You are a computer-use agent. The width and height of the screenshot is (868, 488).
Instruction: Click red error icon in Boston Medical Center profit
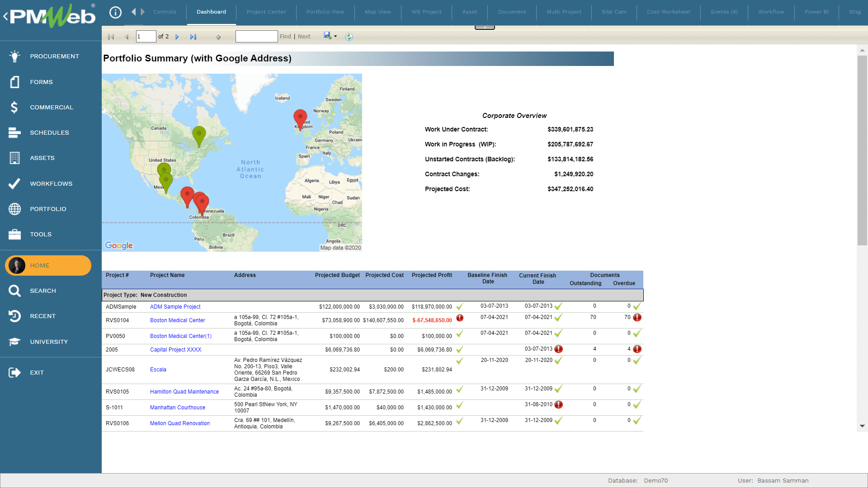[x=460, y=318]
